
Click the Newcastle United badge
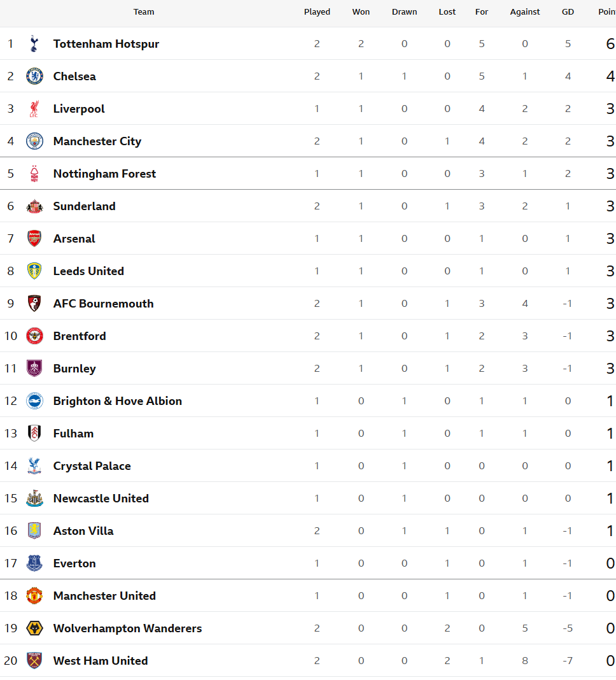coord(34,499)
